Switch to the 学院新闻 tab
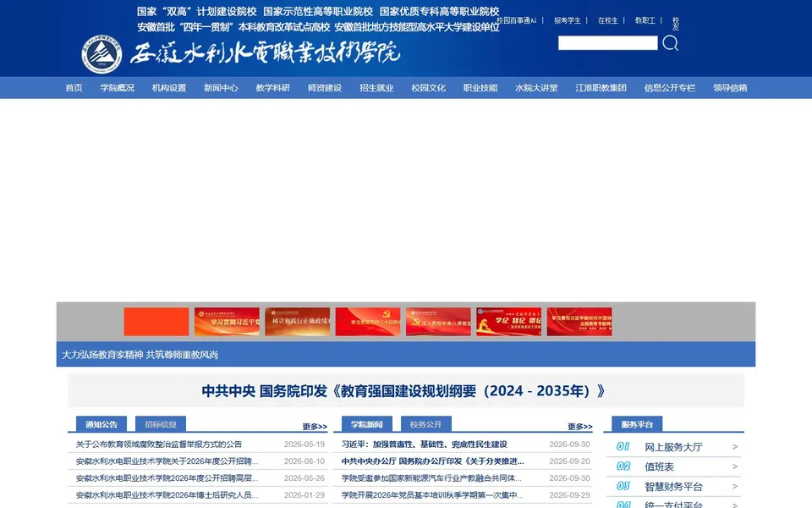This screenshot has height=508, width=812. click(366, 424)
